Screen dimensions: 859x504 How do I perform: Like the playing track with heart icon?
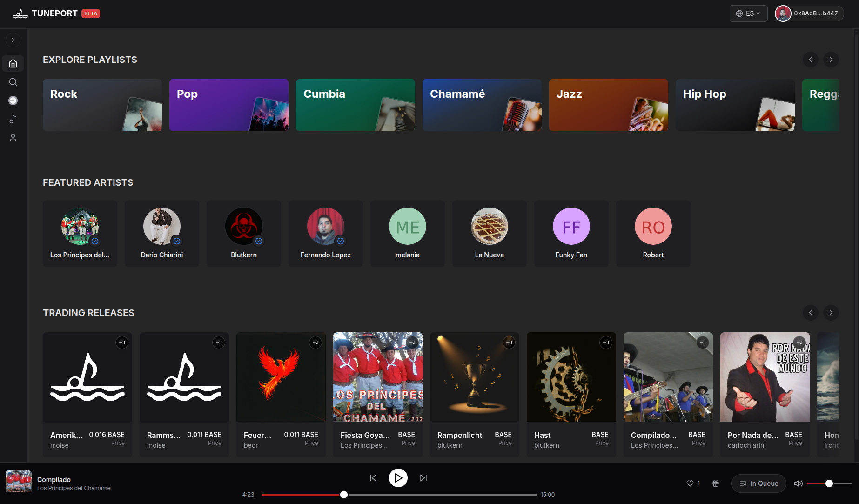pyautogui.click(x=690, y=484)
